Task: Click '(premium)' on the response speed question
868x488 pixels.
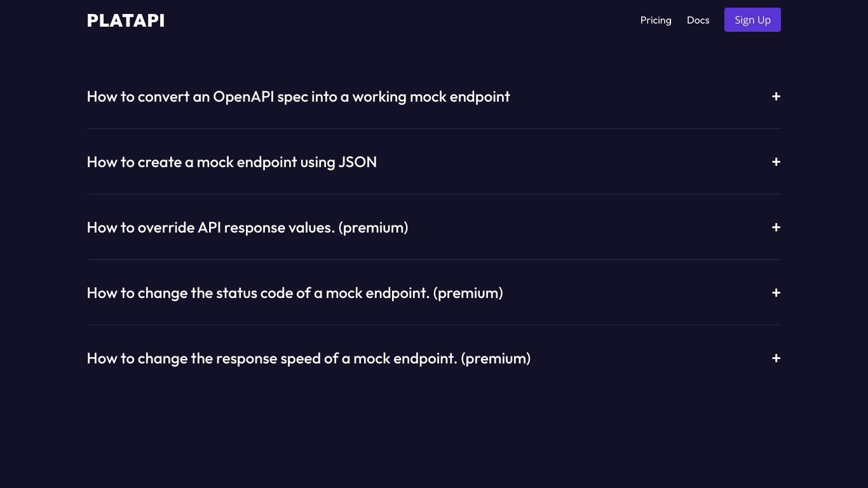Action: pos(496,358)
